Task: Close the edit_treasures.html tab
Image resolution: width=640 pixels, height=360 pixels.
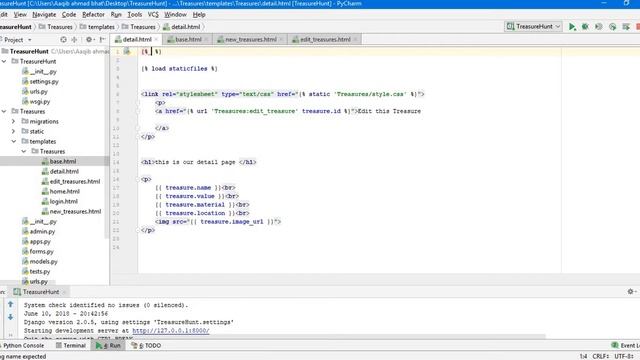Action: coord(355,40)
